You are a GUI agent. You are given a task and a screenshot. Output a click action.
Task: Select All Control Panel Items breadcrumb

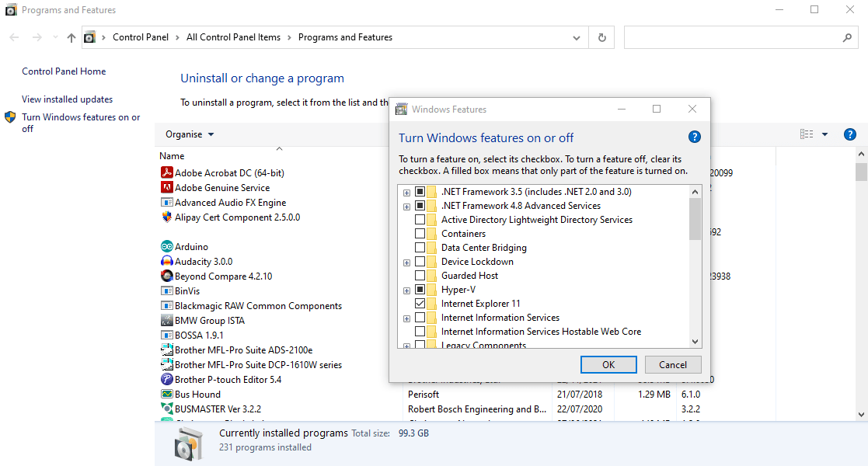click(234, 37)
